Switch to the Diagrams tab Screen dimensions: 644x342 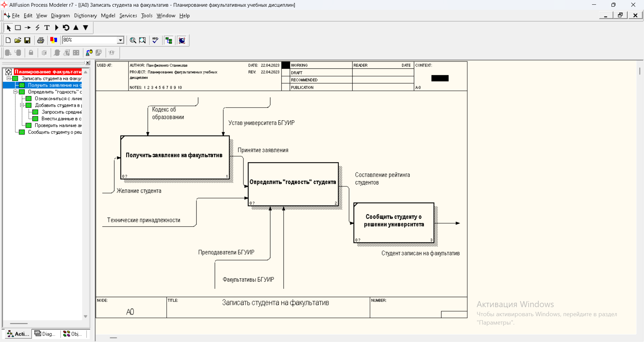[45, 334]
